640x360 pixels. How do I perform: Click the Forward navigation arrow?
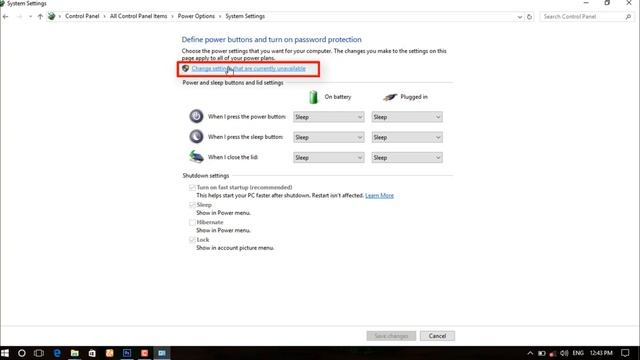pos(19,17)
